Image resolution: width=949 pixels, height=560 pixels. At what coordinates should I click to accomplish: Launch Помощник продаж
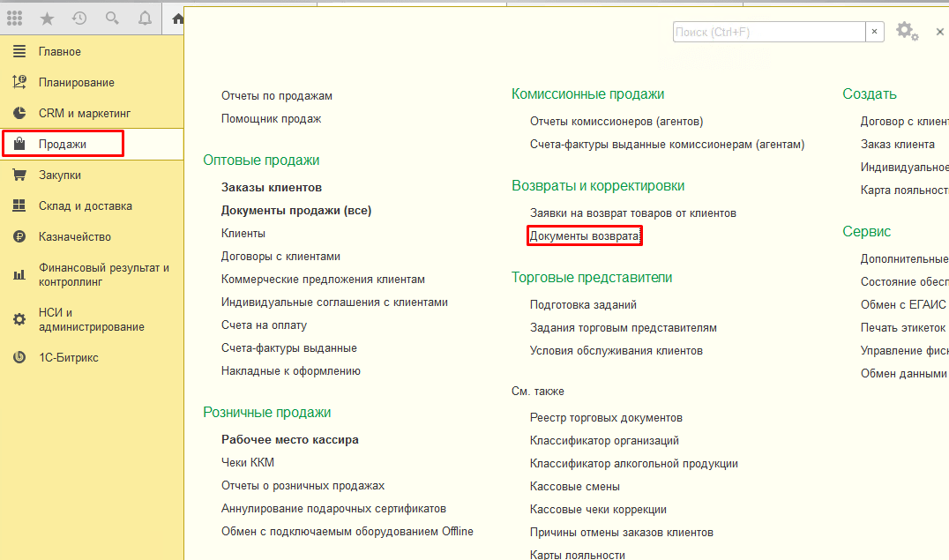coord(271,119)
